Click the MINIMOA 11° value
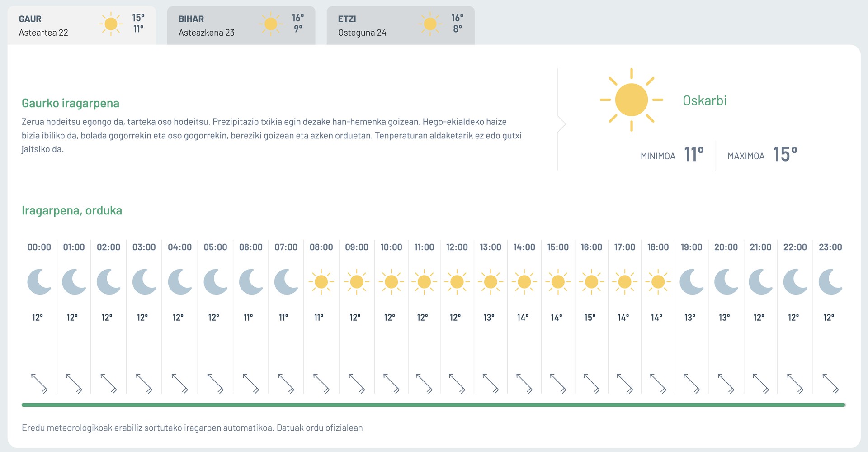Screen dimensions: 868x452 coord(694,154)
